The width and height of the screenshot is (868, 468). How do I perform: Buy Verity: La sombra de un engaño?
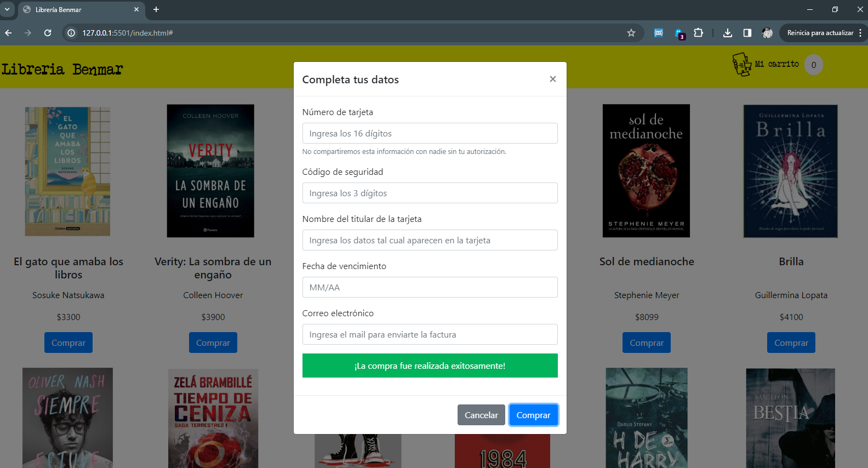pos(213,343)
